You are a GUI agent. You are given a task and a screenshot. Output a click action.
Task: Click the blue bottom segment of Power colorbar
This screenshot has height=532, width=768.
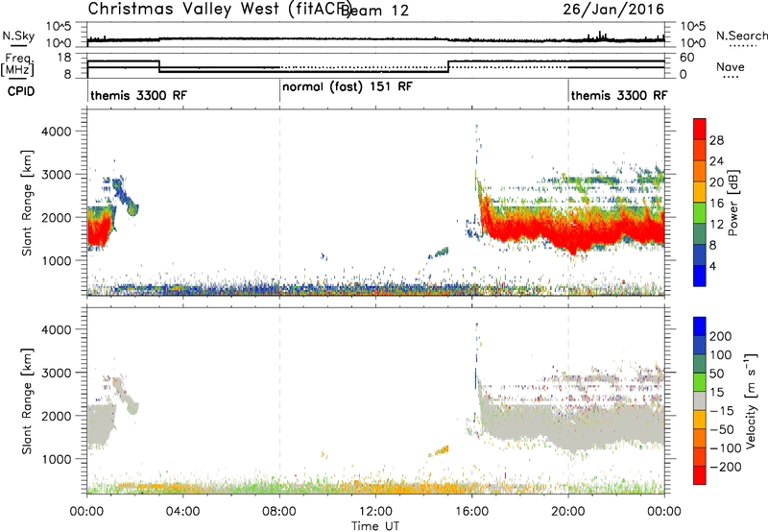coord(700,276)
